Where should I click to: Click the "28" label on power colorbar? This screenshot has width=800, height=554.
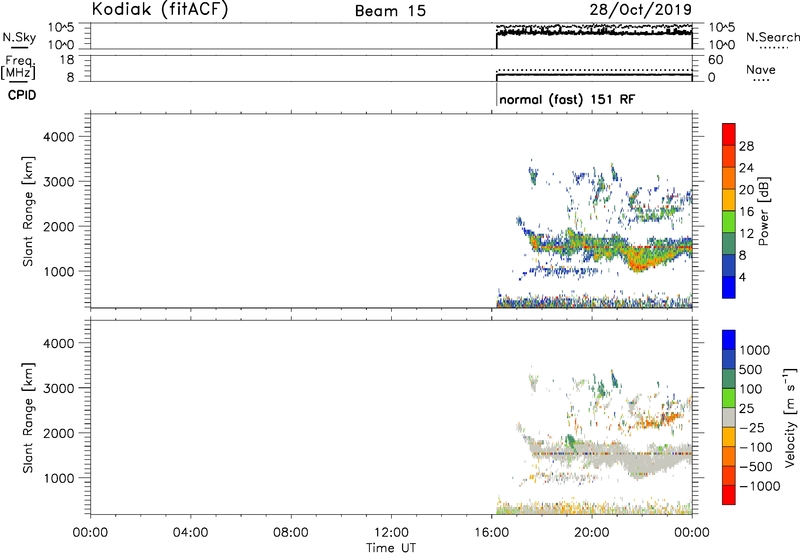[746, 146]
